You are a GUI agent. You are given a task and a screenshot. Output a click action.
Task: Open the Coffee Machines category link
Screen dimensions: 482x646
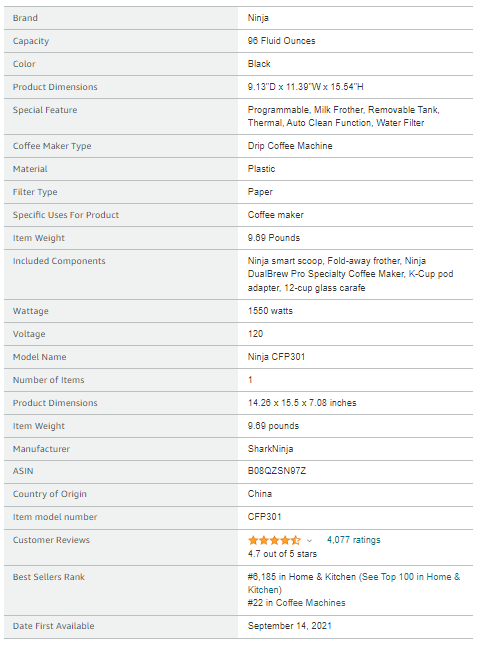pyautogui.click(x=311, y=603)
